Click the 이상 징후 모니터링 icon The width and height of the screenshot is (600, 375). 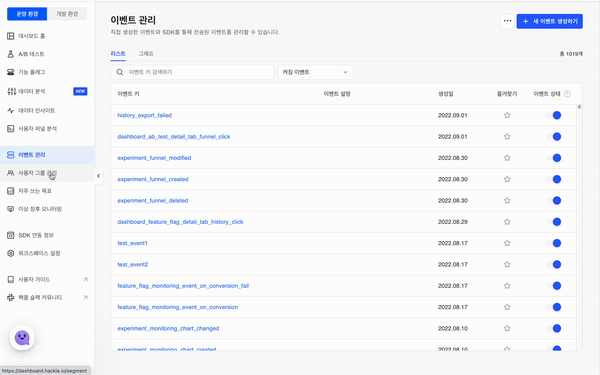pos(11,209)
